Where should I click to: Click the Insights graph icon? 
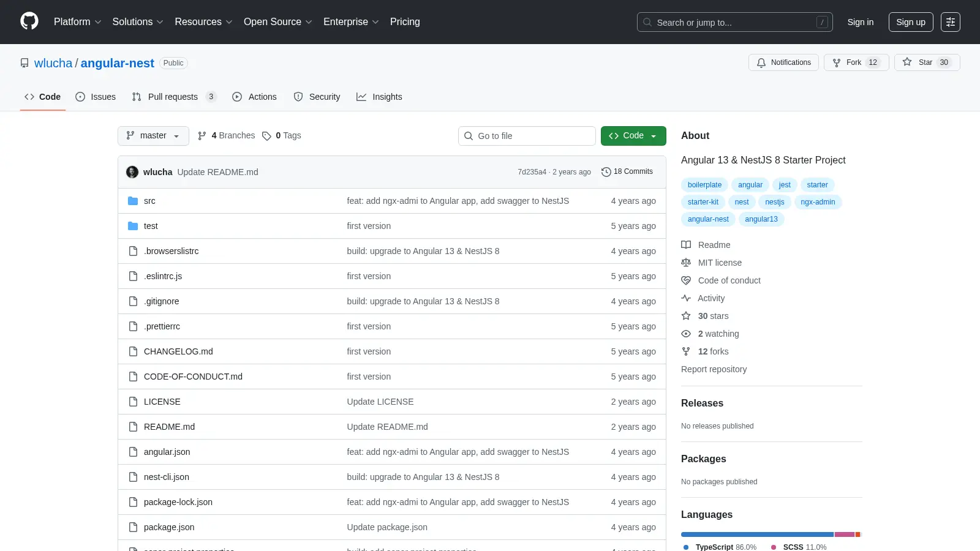(x=361, y=97)
